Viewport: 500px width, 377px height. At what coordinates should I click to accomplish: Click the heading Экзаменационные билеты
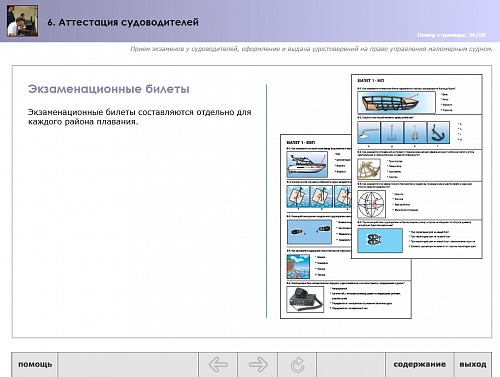pos(109,89)
